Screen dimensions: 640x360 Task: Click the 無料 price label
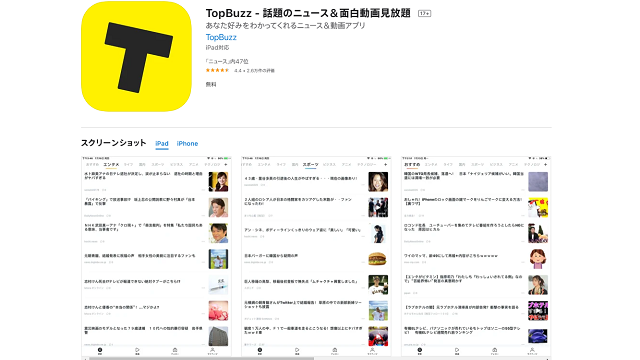point(211,84)
